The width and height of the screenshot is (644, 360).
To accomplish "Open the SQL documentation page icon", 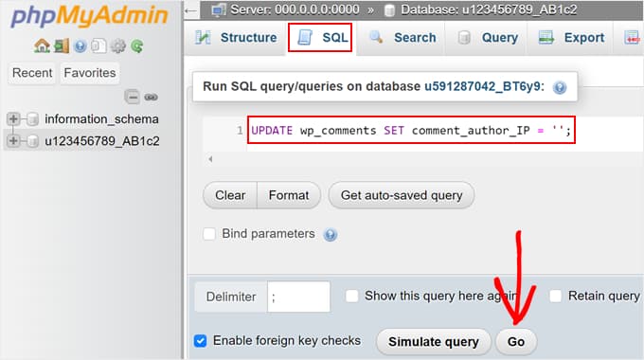I will pos(98,45).
